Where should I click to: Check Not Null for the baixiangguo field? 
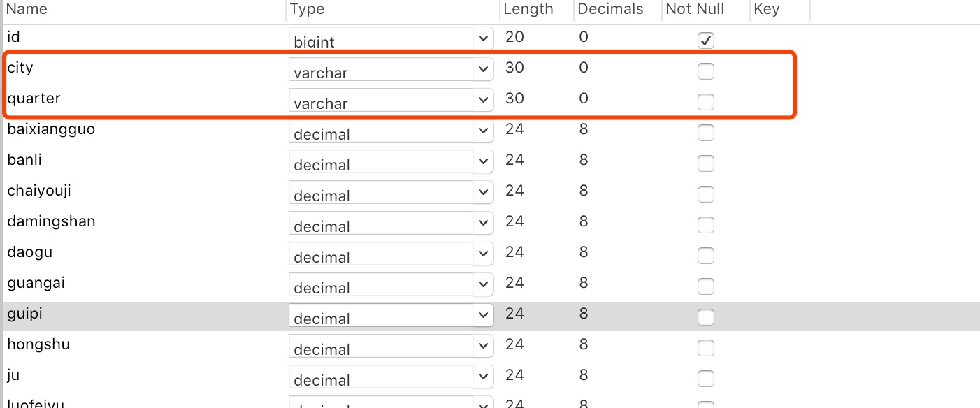[x=706, y=133]
